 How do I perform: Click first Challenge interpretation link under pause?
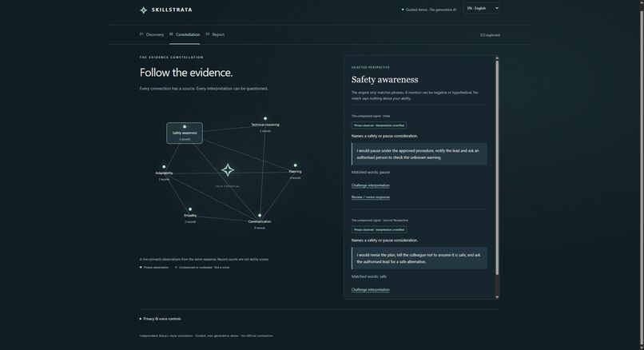(371, 185)
